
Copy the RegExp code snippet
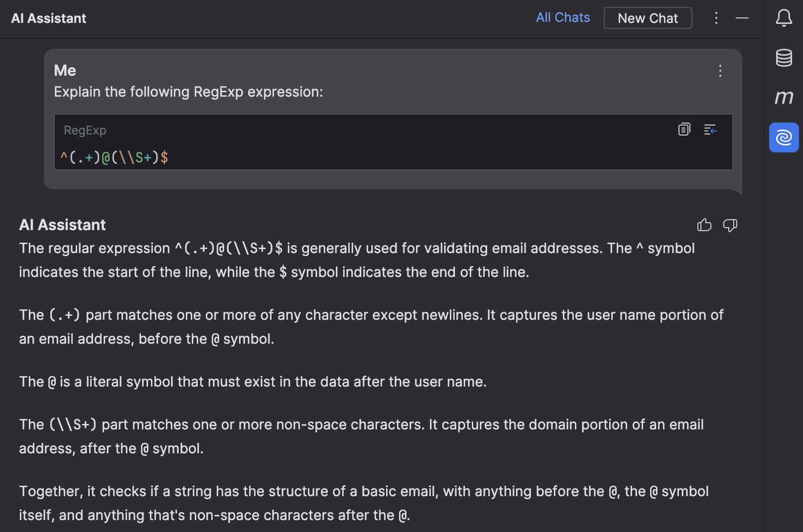tap(684, 130)
